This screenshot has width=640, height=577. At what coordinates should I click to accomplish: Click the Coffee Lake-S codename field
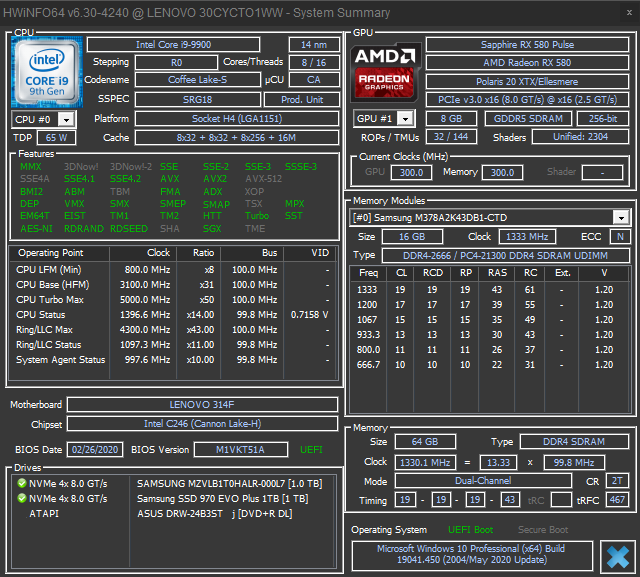[x=198, y=80]
